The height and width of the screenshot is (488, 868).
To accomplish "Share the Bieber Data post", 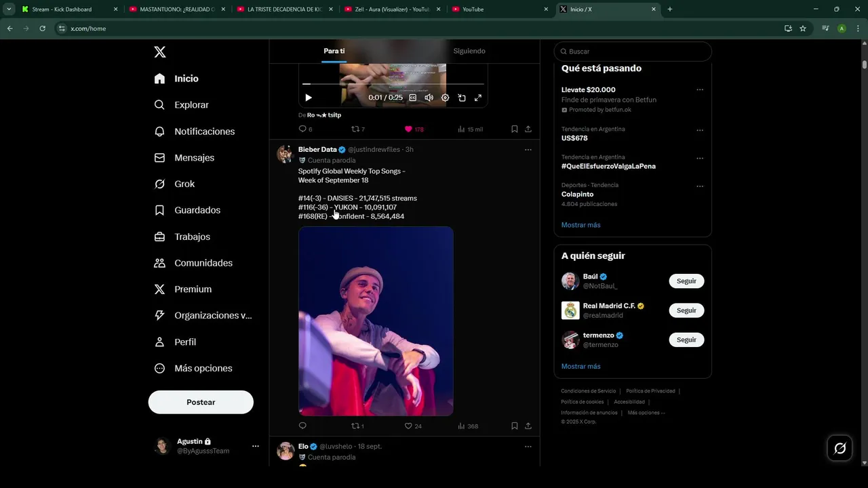I will tap(528, 426).
